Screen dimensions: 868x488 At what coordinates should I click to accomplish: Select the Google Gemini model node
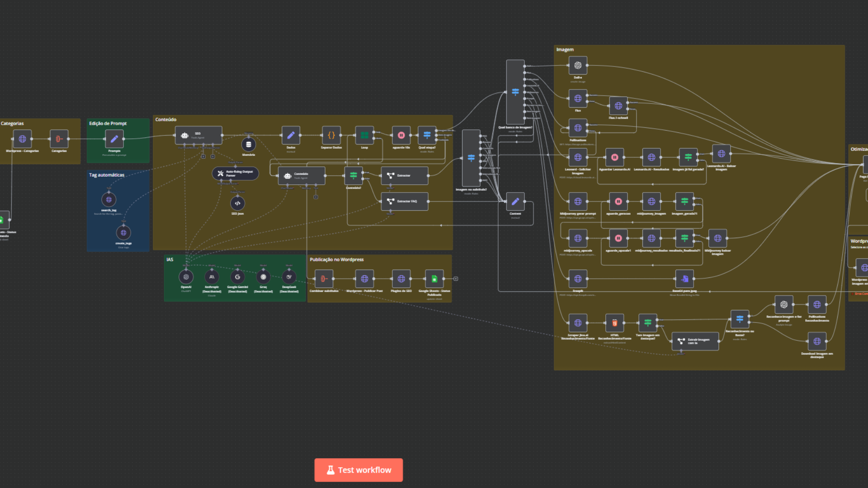tap(237, 277)
